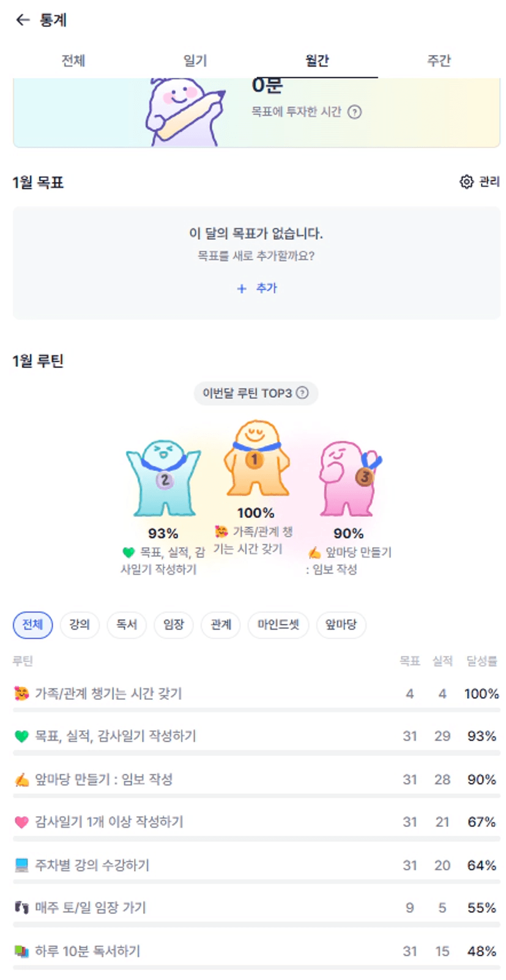Click the help icon beside 이번달 루틴 TOP3
Viewport: 506px width, 980px height.
302,393
